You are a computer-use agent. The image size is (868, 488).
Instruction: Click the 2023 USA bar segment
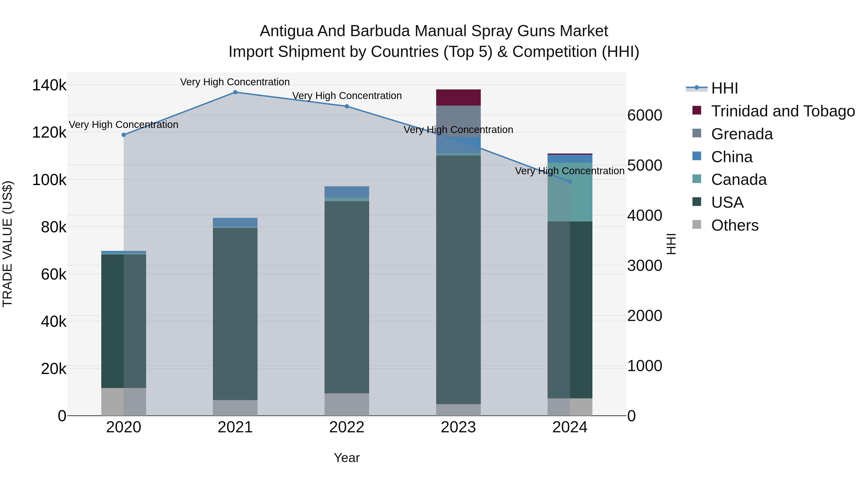tap(458, 280)
